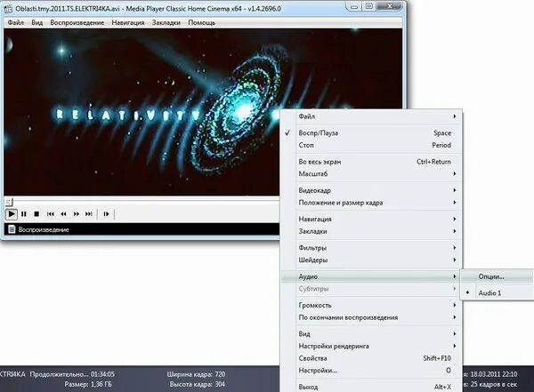Expand the Вид context submenu
This screenshot has height=392, width=534.
[371, 334]
